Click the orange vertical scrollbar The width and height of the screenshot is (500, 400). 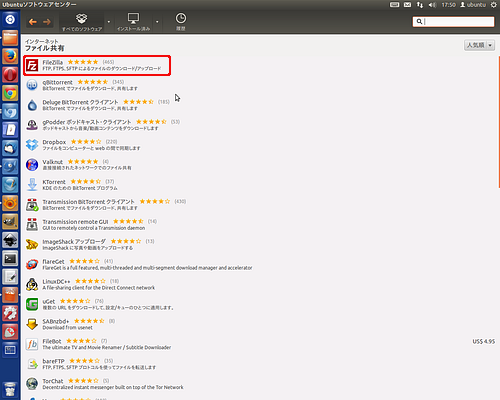pyautogui.click(x=499, y=122)
